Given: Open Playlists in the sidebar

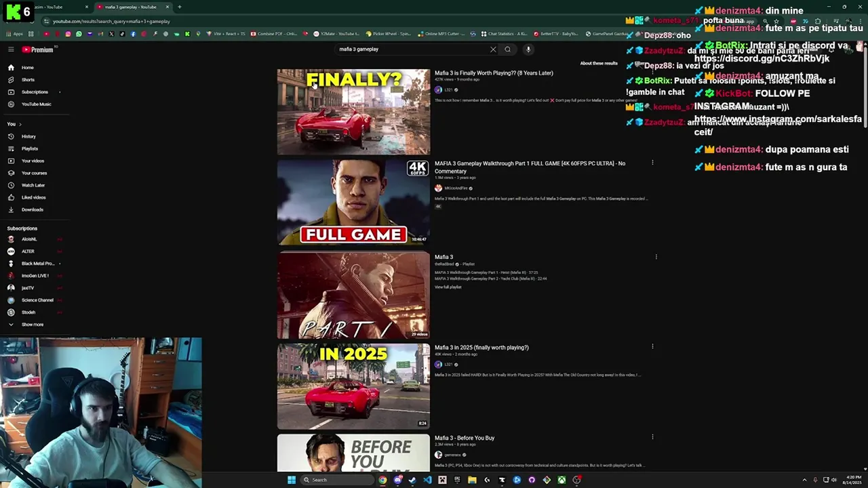Looking at the screenshot, I should tap(30, 148).
